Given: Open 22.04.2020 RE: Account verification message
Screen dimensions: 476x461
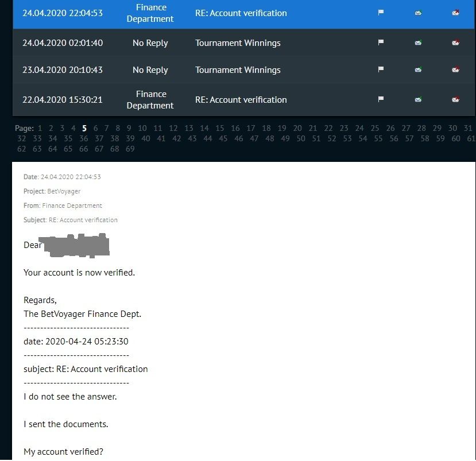Looking at the screenshot, I should [241, 99].
